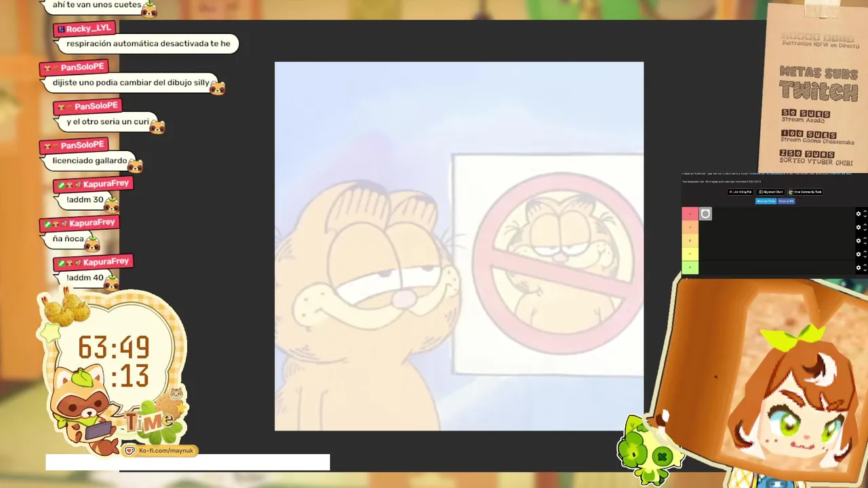This screenshot has width=868, height=488.
Task: Click the green tier label
Action: click(690, 268)
